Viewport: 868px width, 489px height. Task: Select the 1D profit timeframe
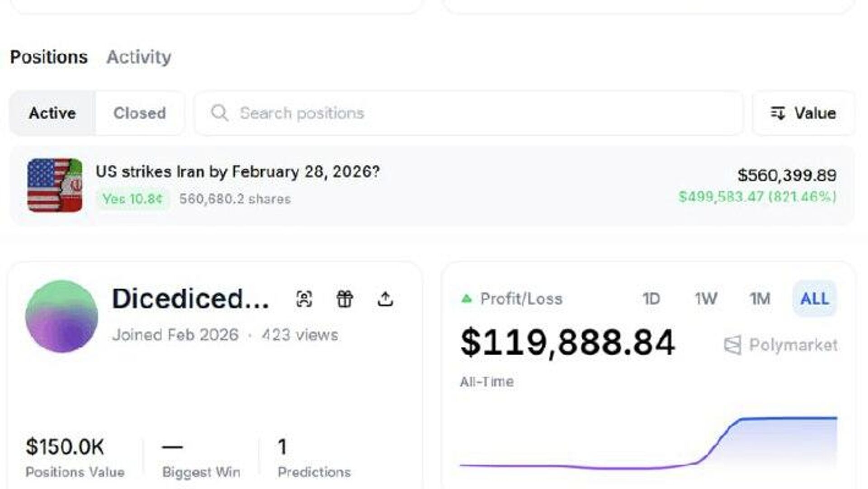651,299
